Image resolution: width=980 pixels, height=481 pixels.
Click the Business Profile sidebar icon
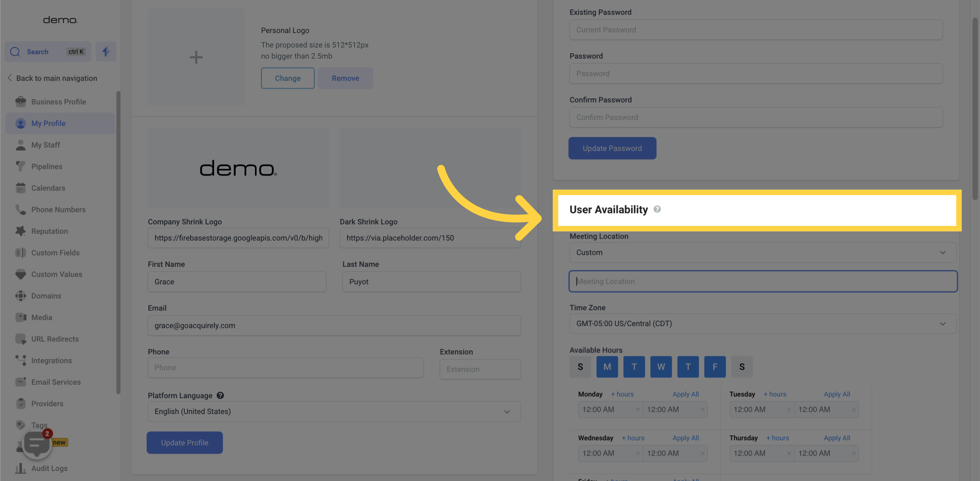point(21,102)
